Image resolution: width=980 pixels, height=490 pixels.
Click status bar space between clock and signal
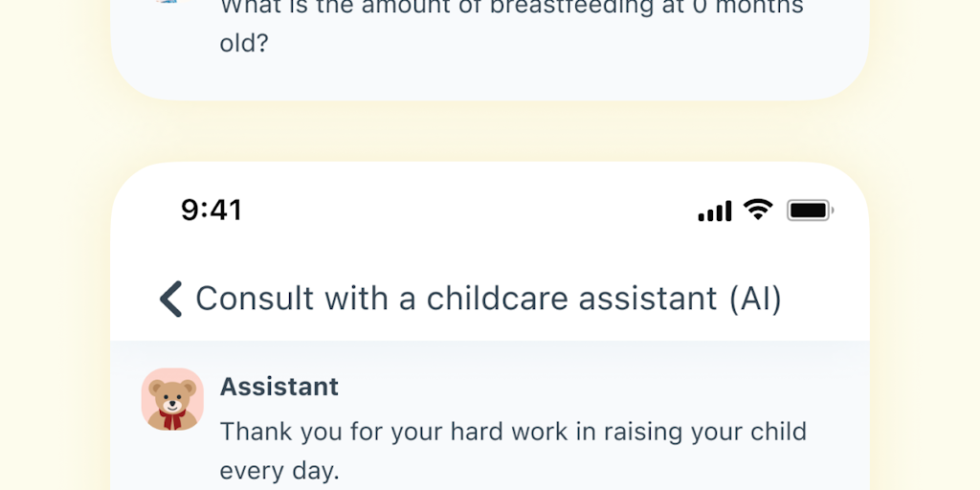coord(469,211)
